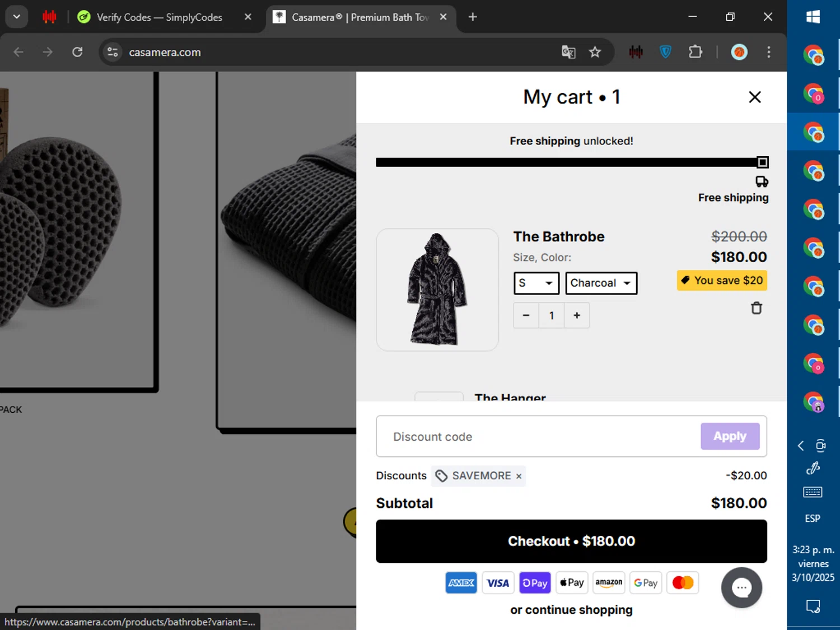Open the Charcoal color dropdown
840x630 pixels.
click(601, 283)
